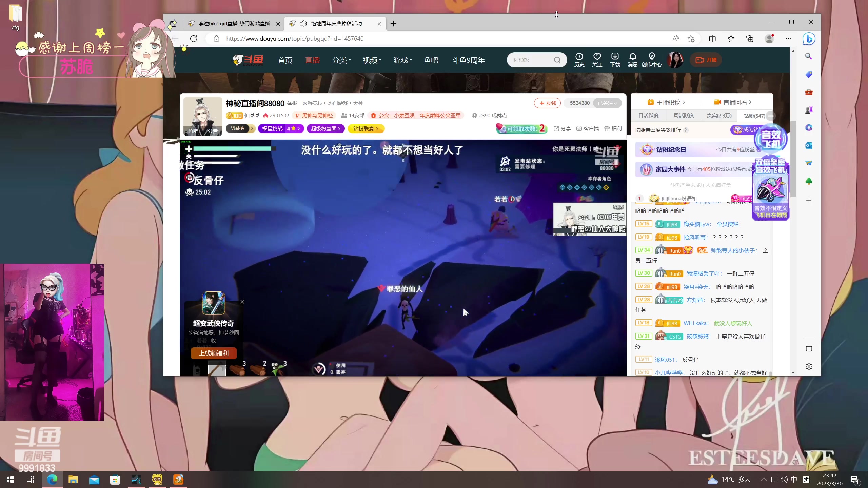Screen dimensions: 868x488
Task: Refresh the page with the reload icon
Action: pyautogui.click(x=194, y=39)
